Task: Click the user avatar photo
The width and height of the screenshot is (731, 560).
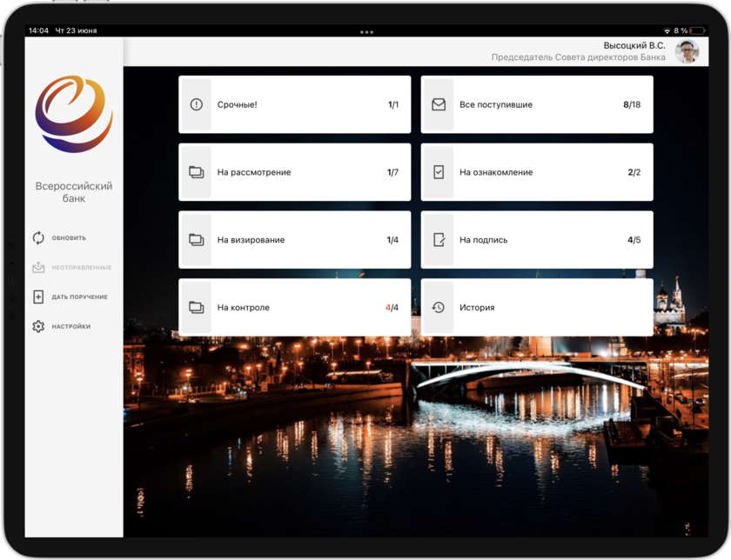Action: (x=687, y=51)
